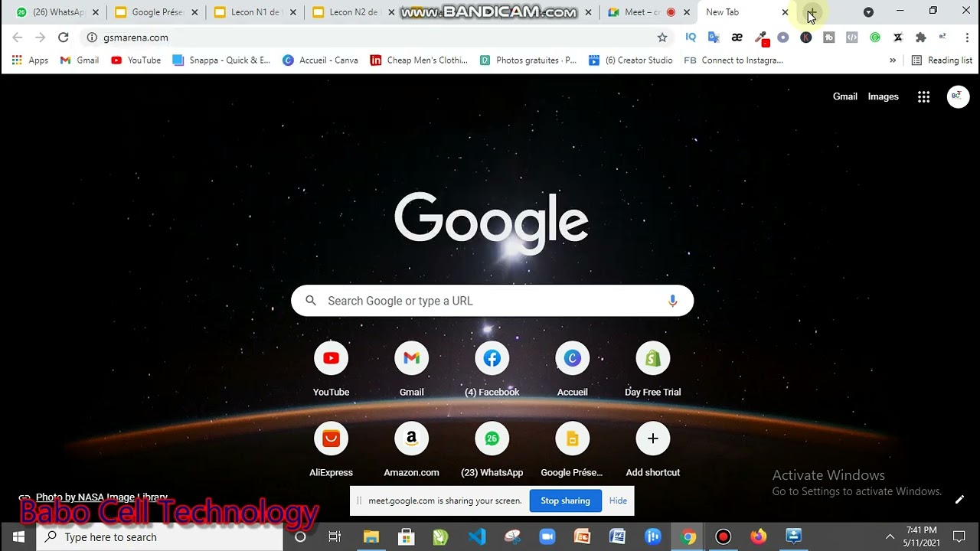Open the Google Présentations shortcut tile

pyautogui.click(x=572, y=449)
